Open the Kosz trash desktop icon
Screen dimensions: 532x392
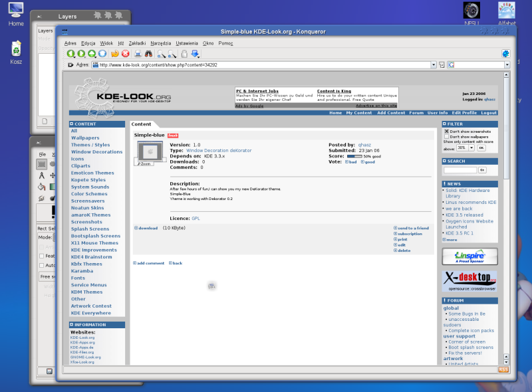coord(16,52)
